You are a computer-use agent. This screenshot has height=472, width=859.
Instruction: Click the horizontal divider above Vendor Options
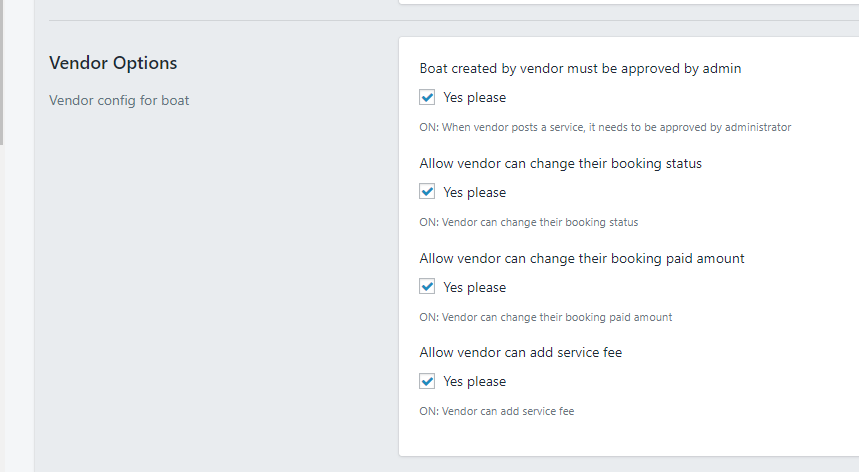point(220,20)
